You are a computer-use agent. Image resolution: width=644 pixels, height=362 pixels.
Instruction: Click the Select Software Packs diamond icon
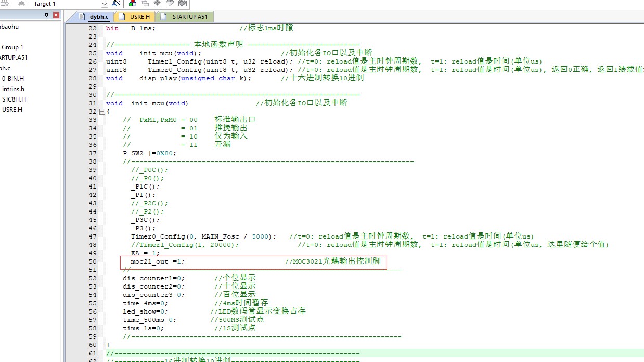[x=157, y=4]
